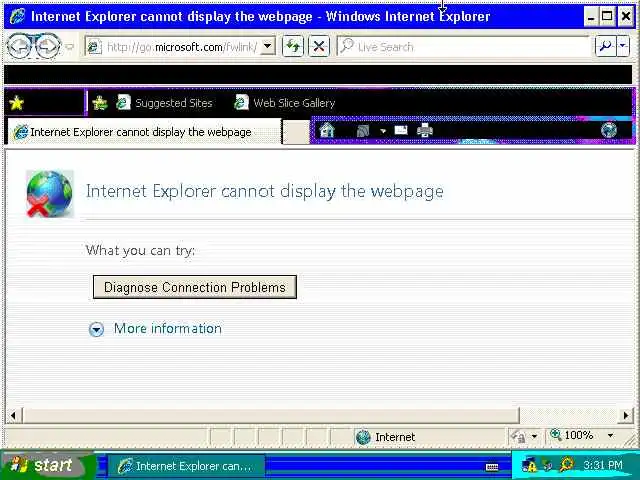640x480 pixels.
Task: Go back with the Back arrow
Action: click(x=19, y=47)
